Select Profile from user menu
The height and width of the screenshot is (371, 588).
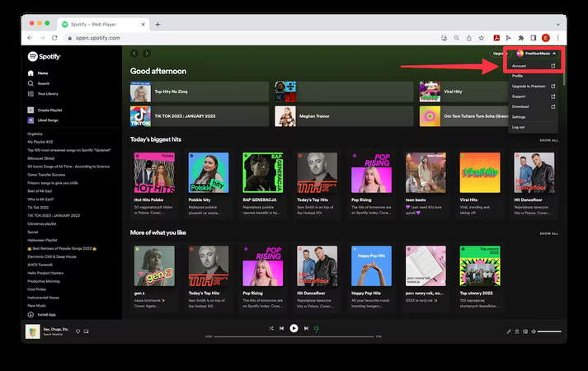[534, 76]
